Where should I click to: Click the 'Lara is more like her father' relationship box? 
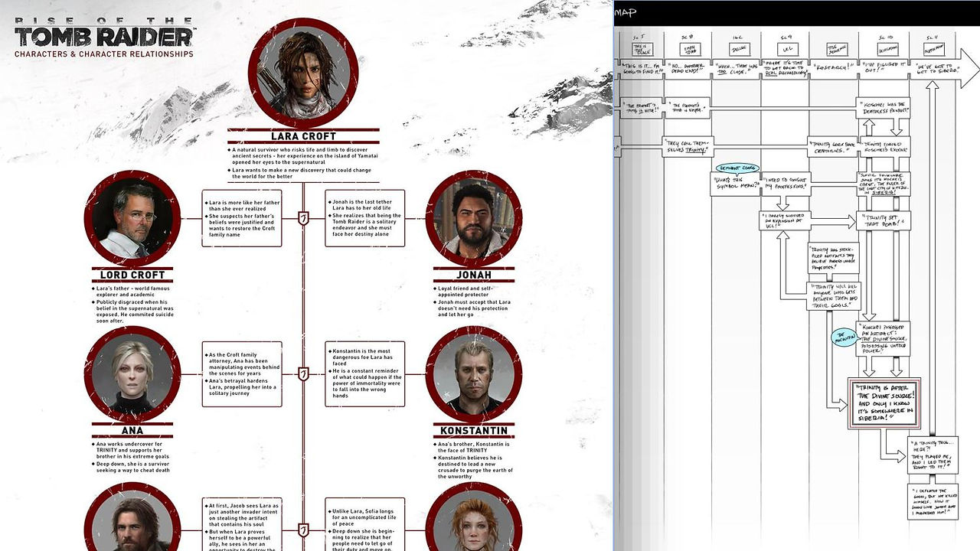pyautogui.click(x=242, y=218)
